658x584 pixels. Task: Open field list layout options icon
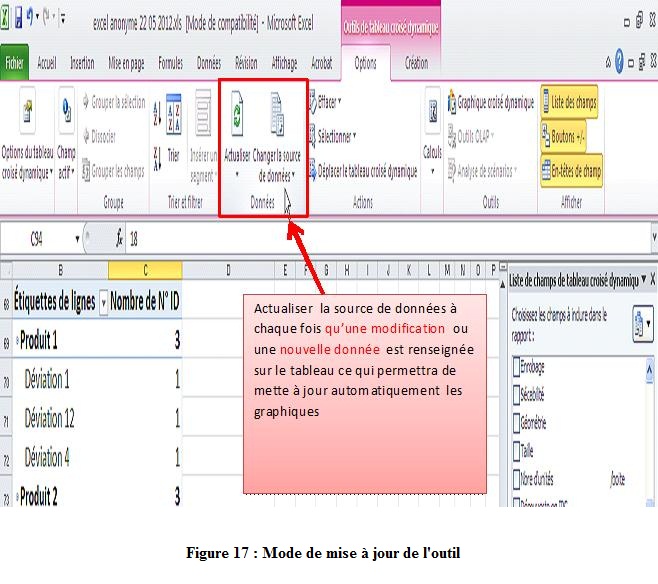click(x=643, y=323)
